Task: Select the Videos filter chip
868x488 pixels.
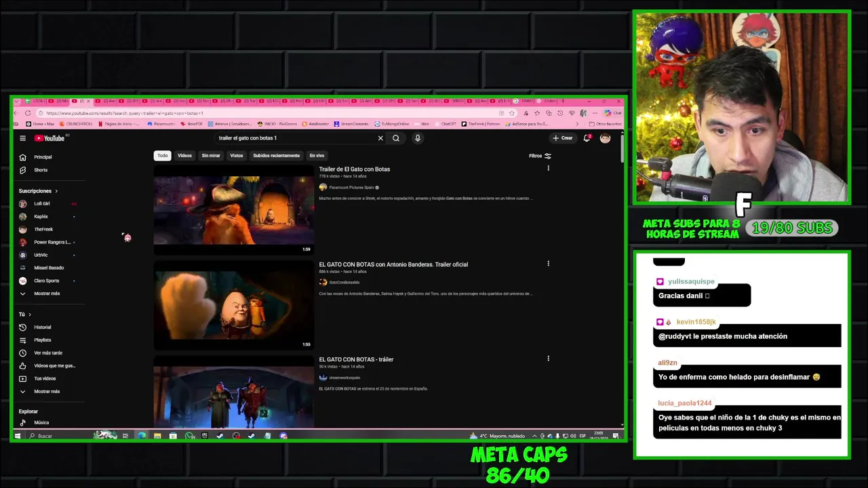Action: [x=184, y=156]
